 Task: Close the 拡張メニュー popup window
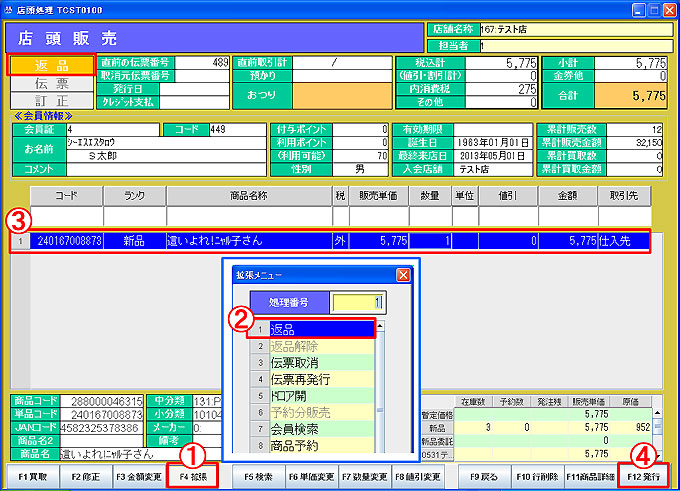tap(403, 274)
